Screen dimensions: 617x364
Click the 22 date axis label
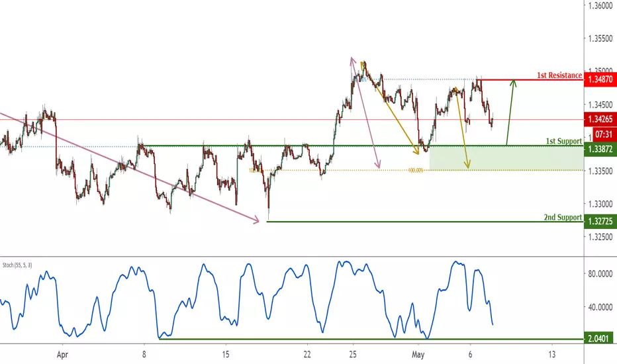point(307,354)
